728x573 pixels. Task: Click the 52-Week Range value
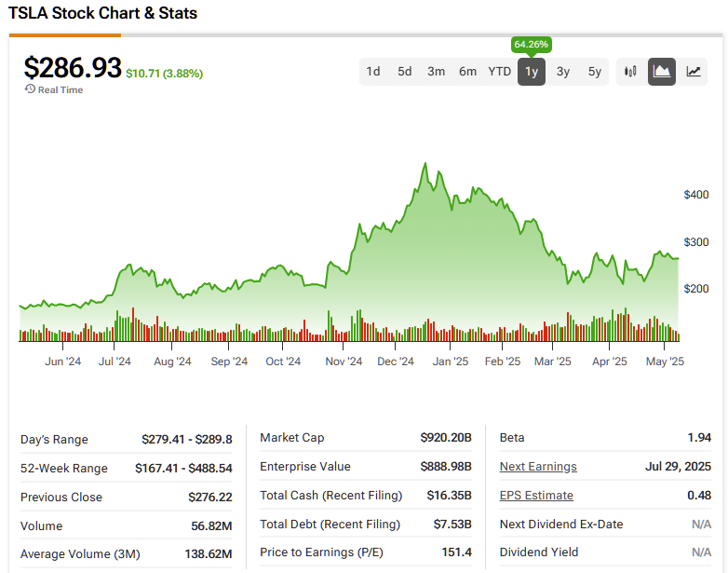(183, 468)
